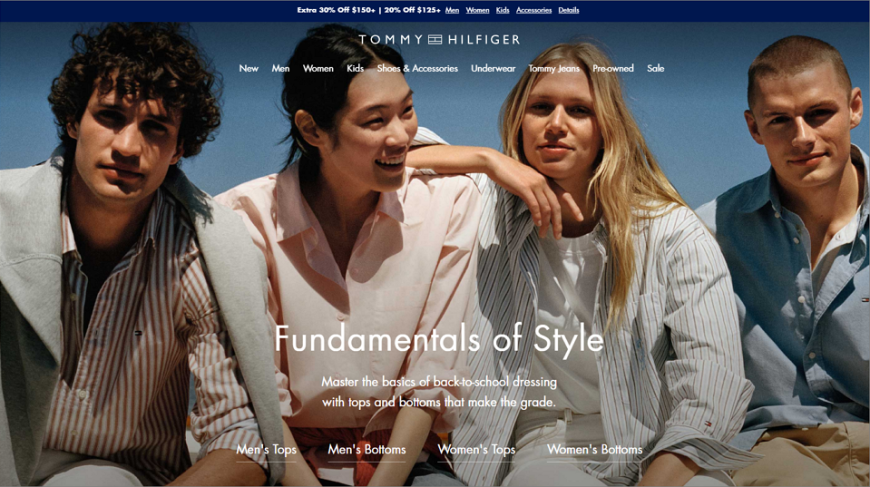Open the Women navigation menu

tap(318, 68)
